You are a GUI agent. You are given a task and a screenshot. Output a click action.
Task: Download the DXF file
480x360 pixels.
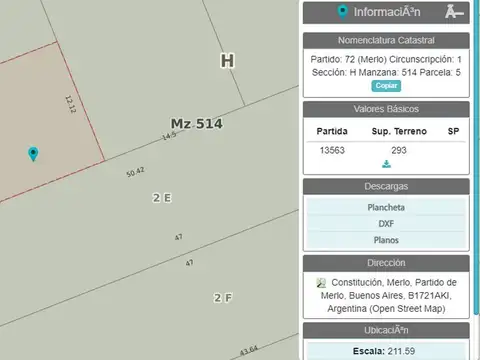click(x=386, y=224)
